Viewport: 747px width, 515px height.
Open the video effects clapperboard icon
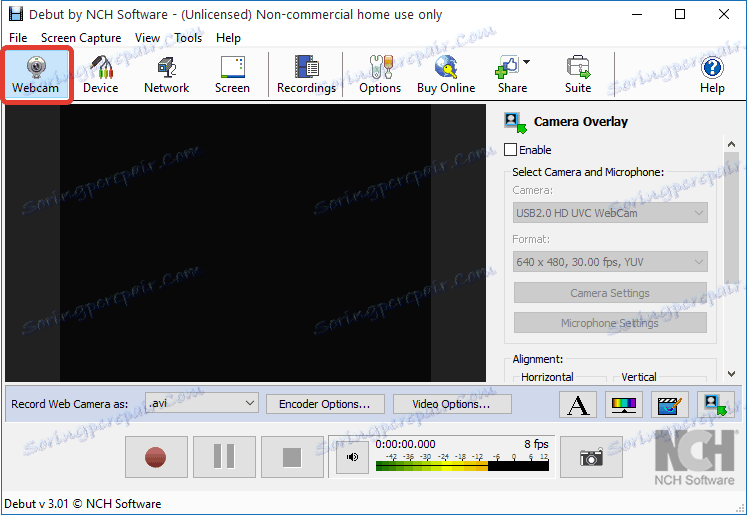pyautogui.click(x=669, y=404)
